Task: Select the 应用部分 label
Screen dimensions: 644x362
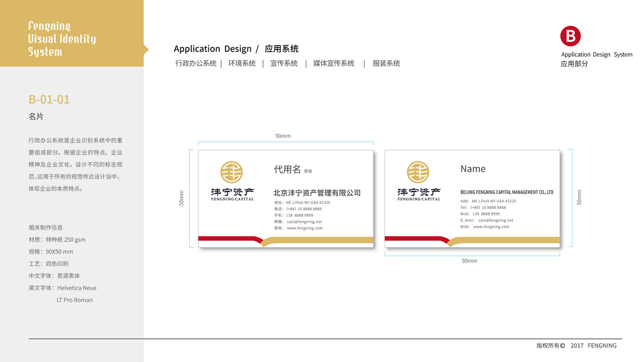Action: point(574,64)
